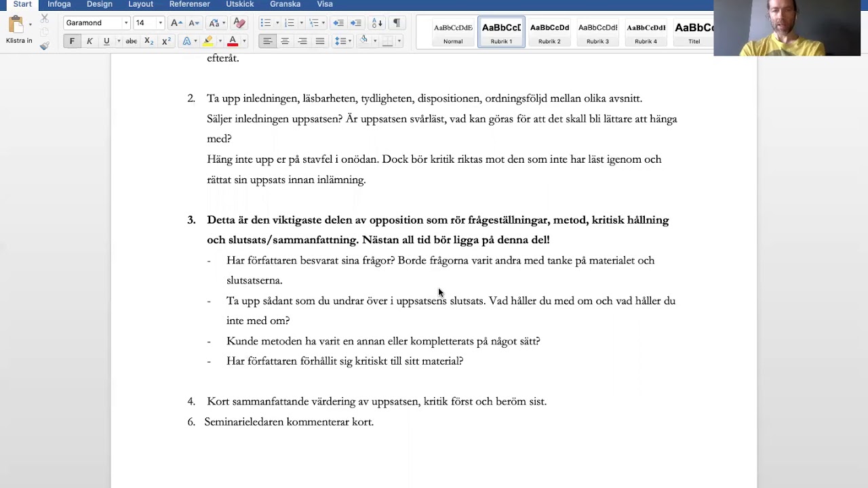This screenshot has height=488, width=868.
Task: Apply yellow highlight color
Action: pos(208,41)
